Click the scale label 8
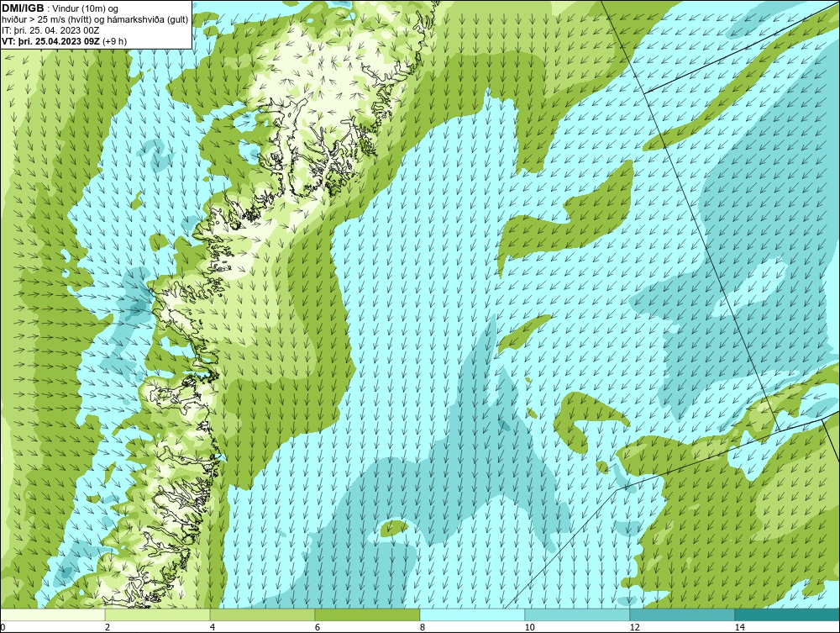Screen dimensions: 840x633 coord(423,627)
